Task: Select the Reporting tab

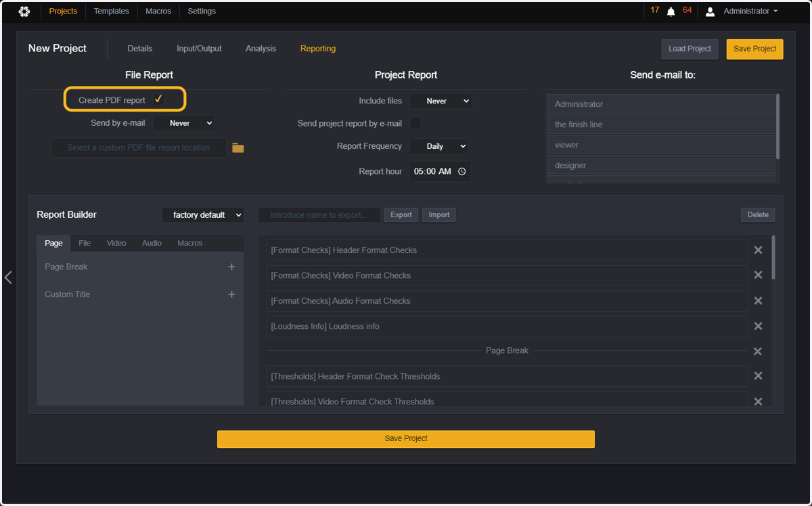Action: tap(318, 49)
